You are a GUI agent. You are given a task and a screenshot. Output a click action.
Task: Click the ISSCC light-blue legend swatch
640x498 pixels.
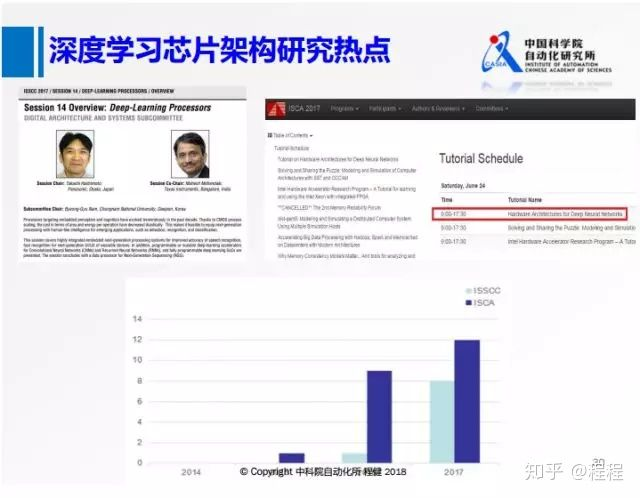[469, 291]
